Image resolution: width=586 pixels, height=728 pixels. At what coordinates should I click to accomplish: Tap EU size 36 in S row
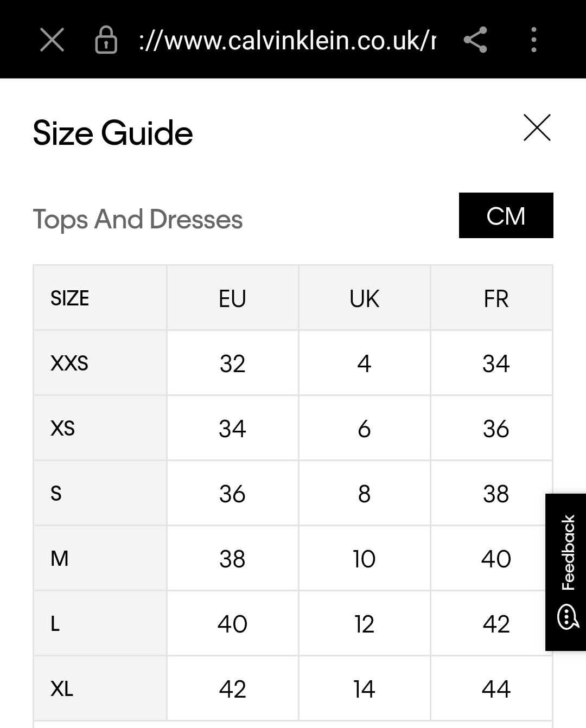tap(233, 494)
